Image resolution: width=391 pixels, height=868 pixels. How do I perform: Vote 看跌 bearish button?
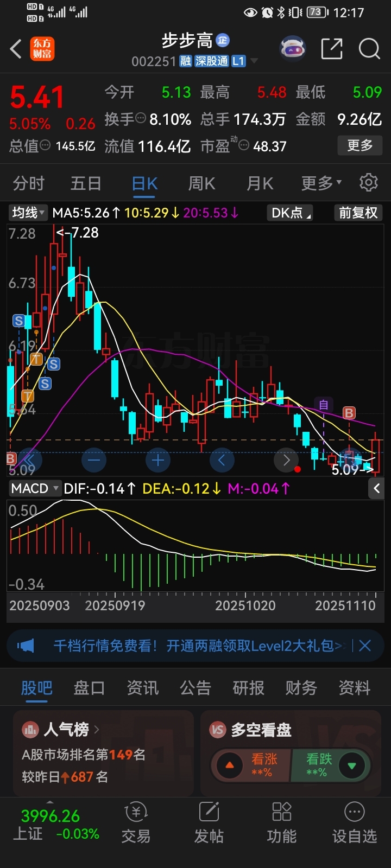pos(331,765)
